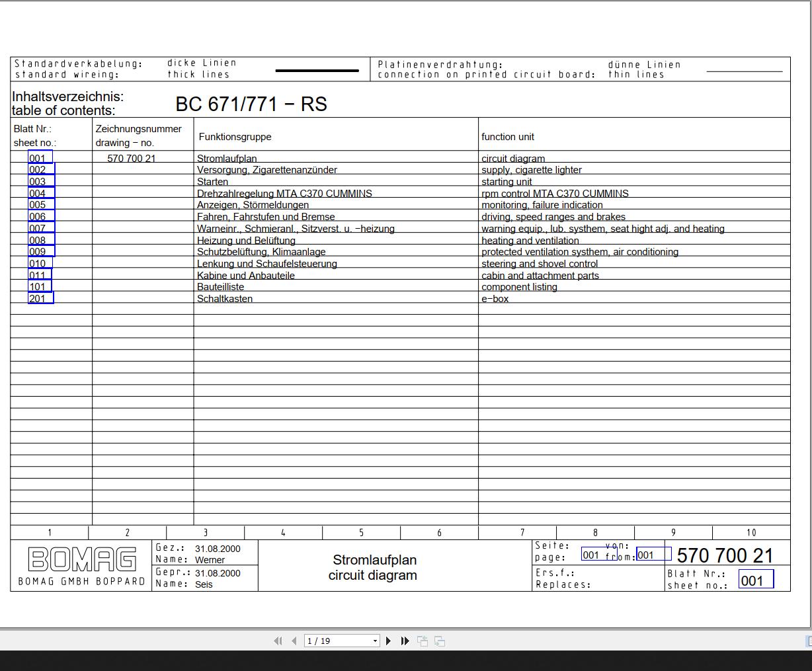Open sheet 003 link
Screen dimensions: 812x671
tap(41, 181)
